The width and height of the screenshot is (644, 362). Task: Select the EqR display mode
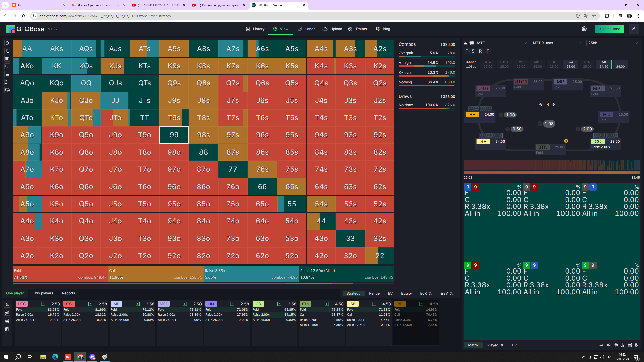423,293
